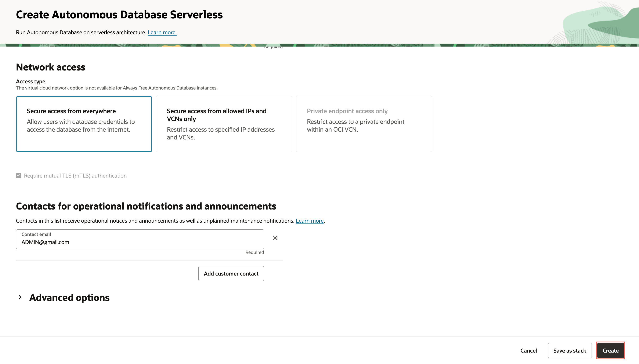Expand the Advanced options chevron

coord(20,297)
